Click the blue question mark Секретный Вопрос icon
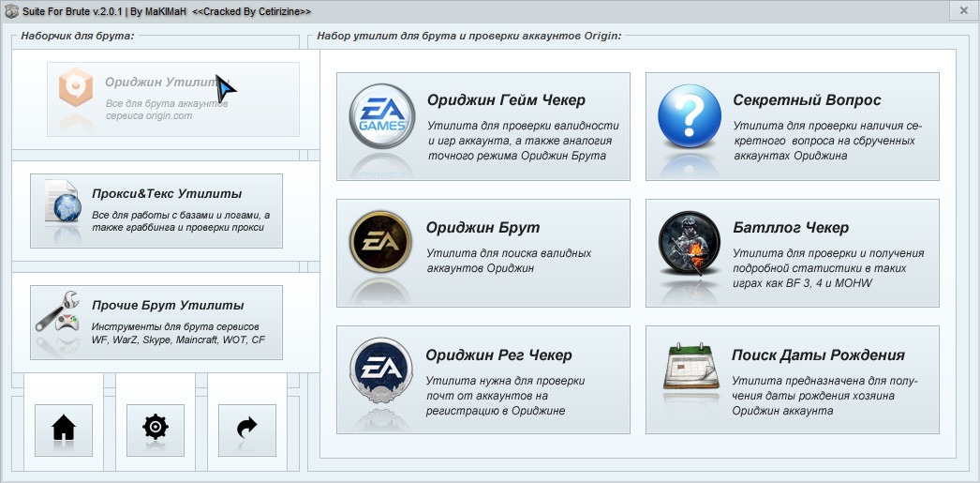This screenshot has height=483, width=980. pos(690,116)
